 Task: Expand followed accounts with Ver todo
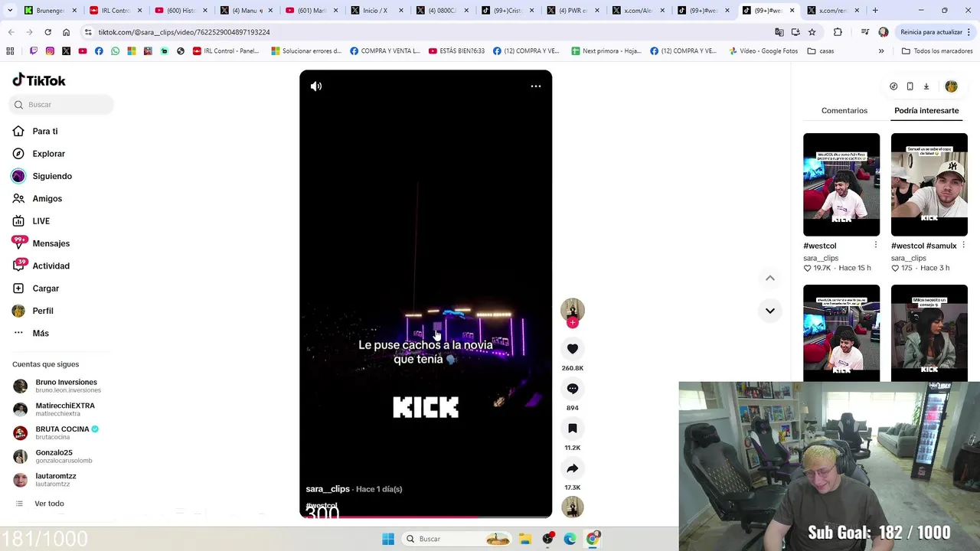tap(49, 504)
